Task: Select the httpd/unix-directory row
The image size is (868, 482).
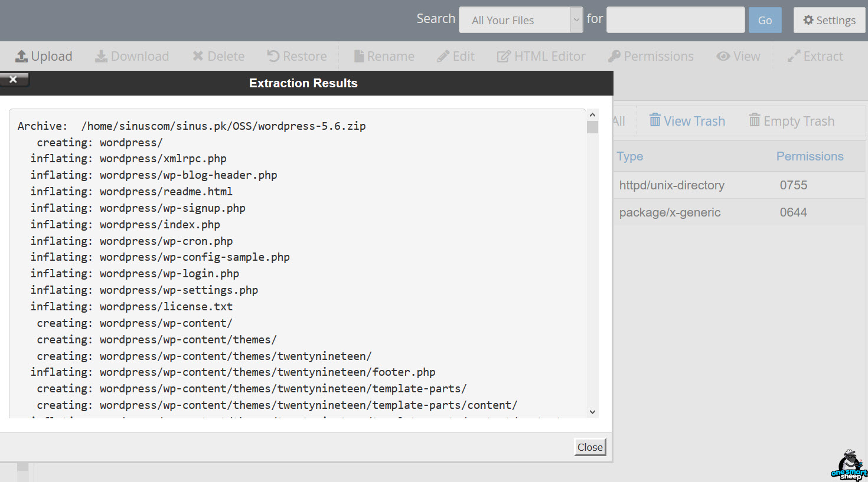Action: pyautogui.click(x=739, y=185)
